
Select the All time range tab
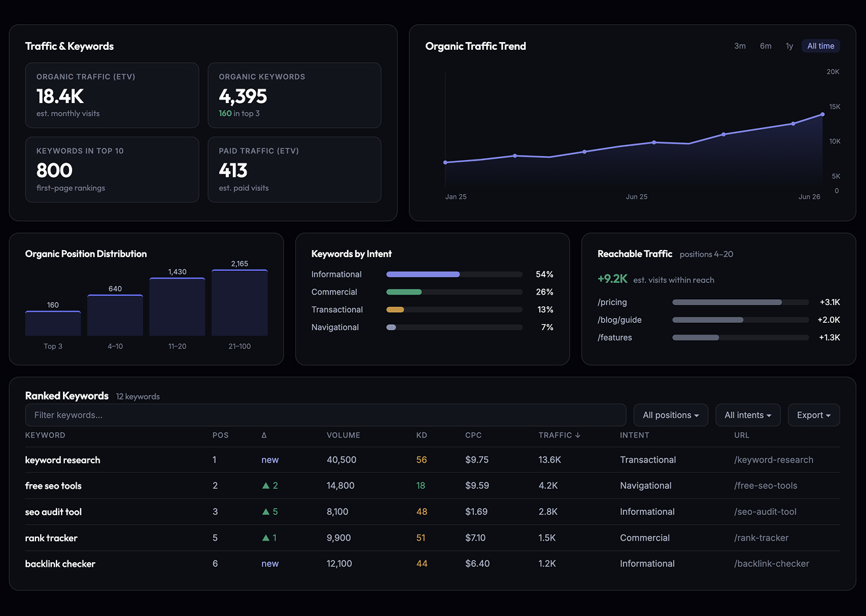[821, 46]
